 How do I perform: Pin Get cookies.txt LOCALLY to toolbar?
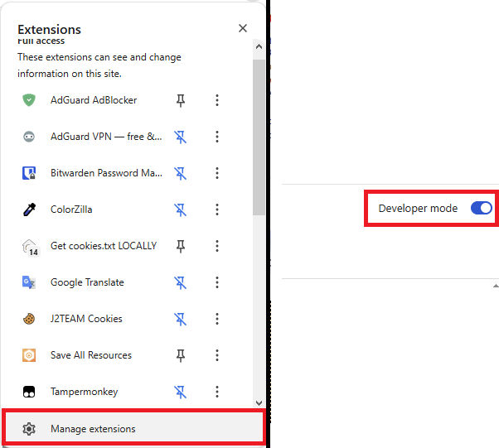181,246
